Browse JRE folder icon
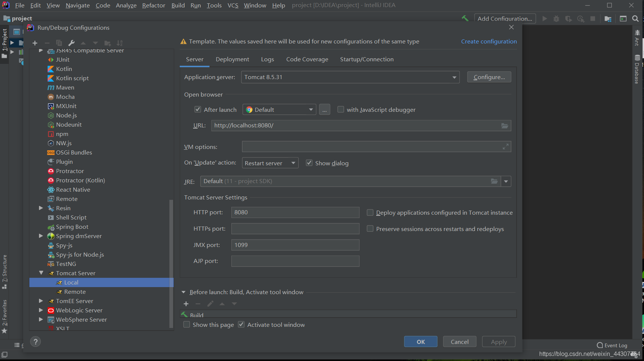 click(x=494, y=181)
